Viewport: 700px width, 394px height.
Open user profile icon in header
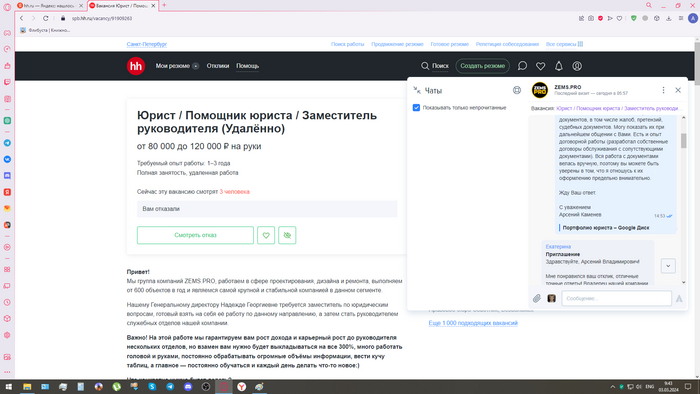point(577,66)
